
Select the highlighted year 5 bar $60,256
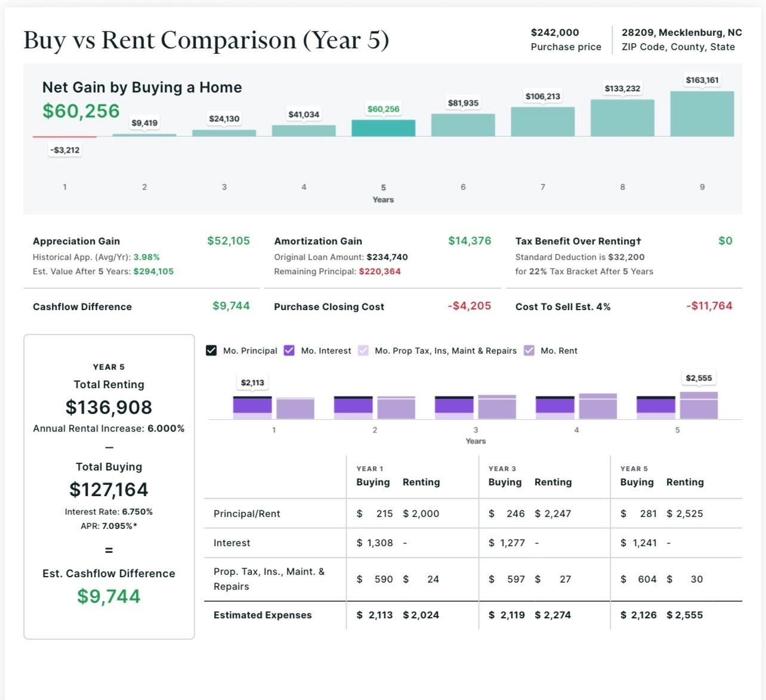[383, 128]
